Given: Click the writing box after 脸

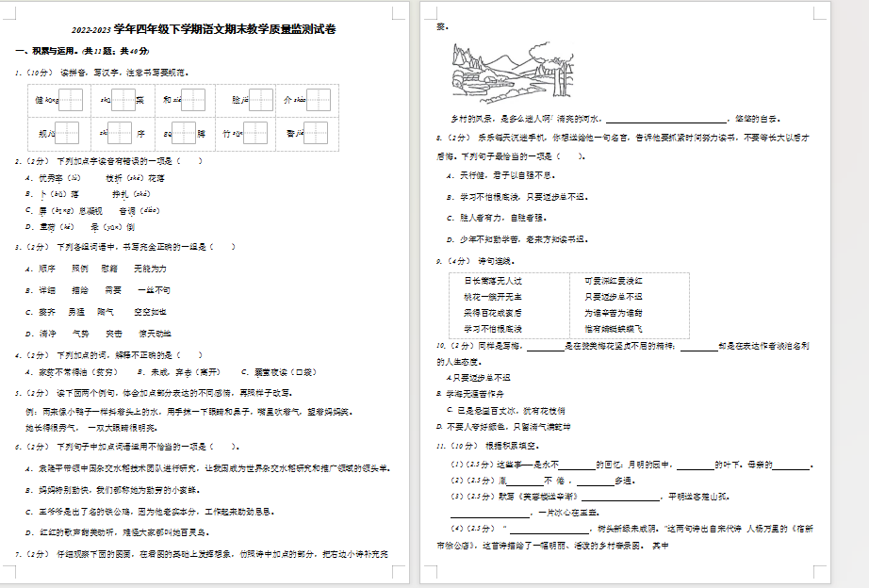Looking at the screenshot, I should click(x=260, y=100).
